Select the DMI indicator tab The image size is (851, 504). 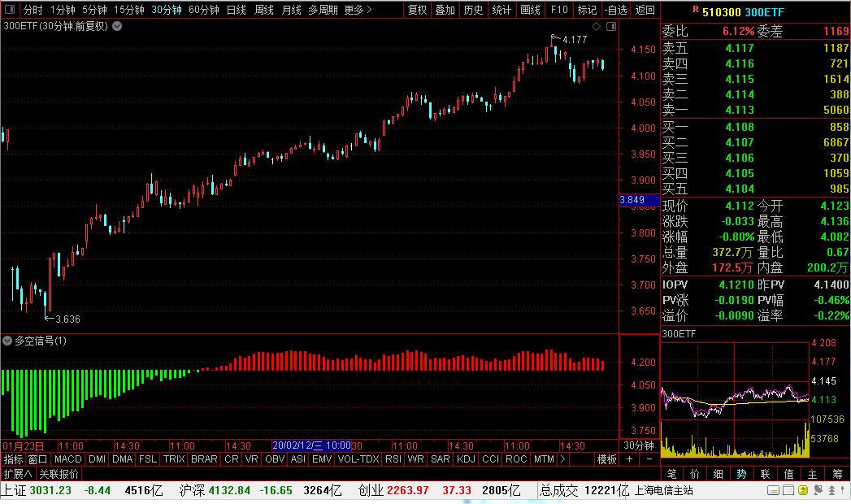pos(98,459)
